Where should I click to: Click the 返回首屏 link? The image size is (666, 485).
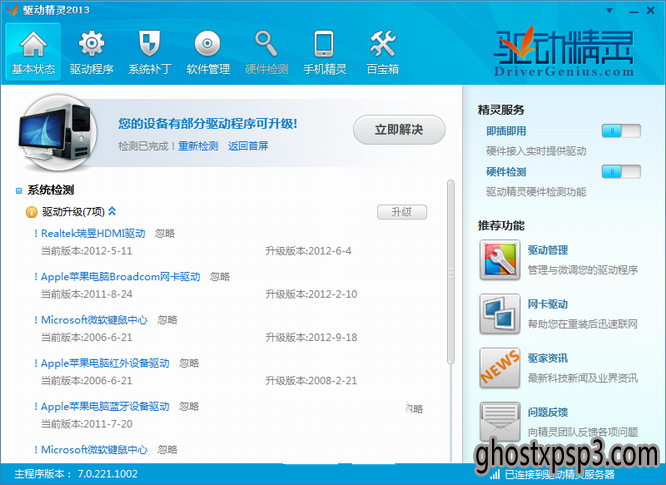(x=248, y=146)
